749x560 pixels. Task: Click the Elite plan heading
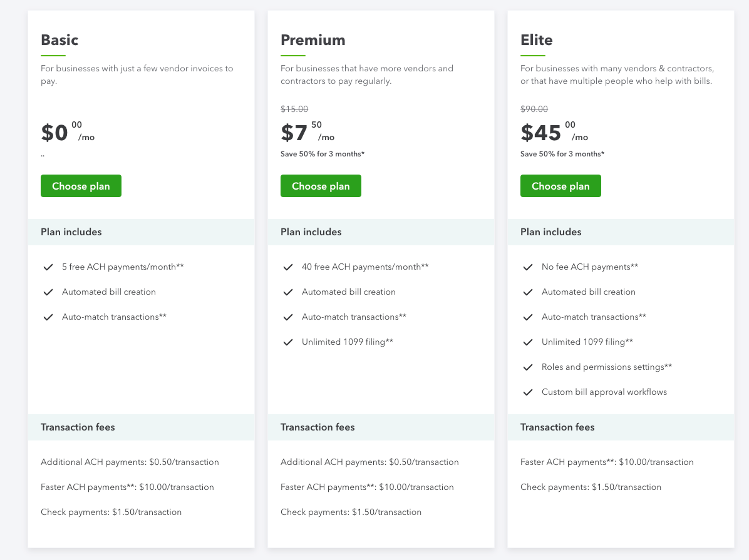pos(537,40)
